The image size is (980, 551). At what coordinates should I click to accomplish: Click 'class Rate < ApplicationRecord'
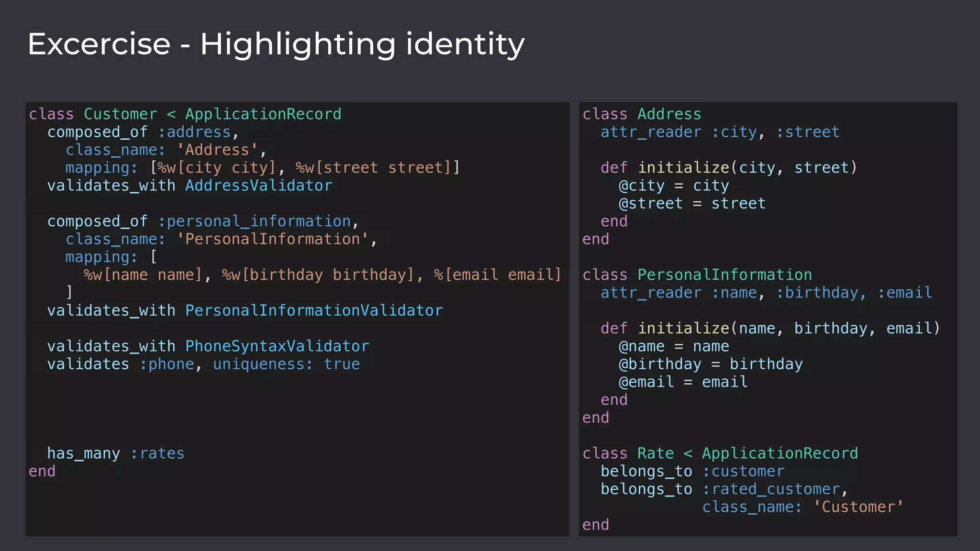tap(720, 453)
